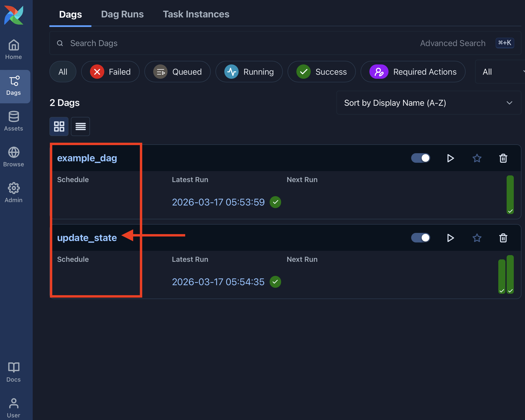Click the ⌘+K shortcut badge
This screenshot has height=420, width=525.
[505, 43]
